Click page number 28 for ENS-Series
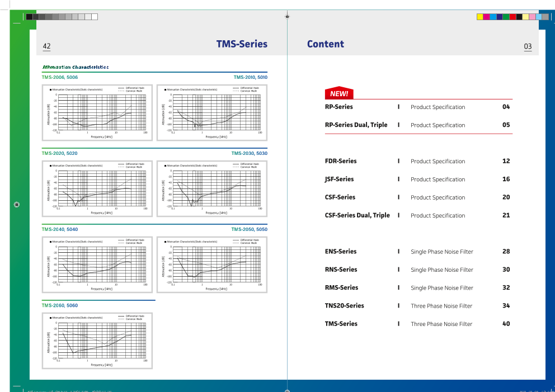This screenshot has width=555, height=392. 506,252
